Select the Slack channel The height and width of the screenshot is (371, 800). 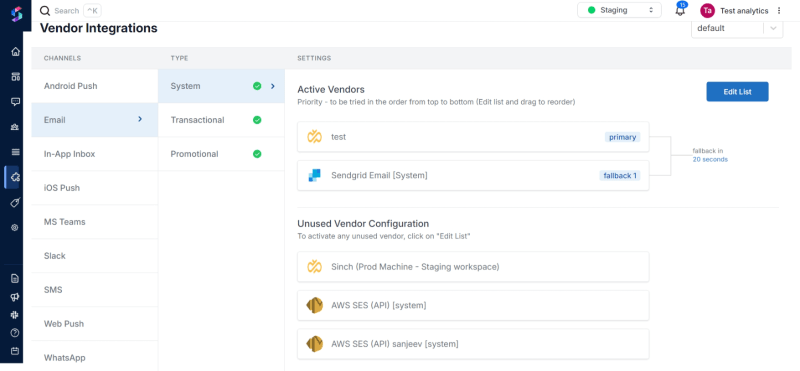(95, 256)
